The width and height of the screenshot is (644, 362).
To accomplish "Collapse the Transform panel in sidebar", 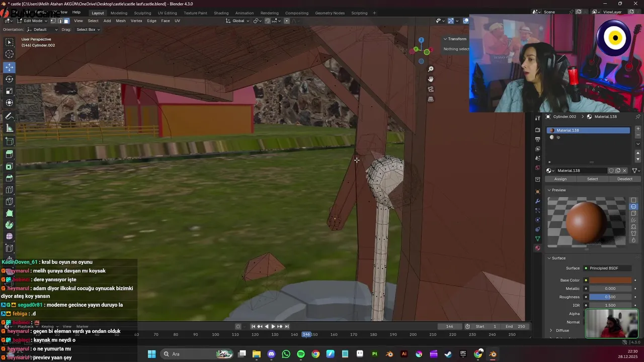I will click(457, 39).
